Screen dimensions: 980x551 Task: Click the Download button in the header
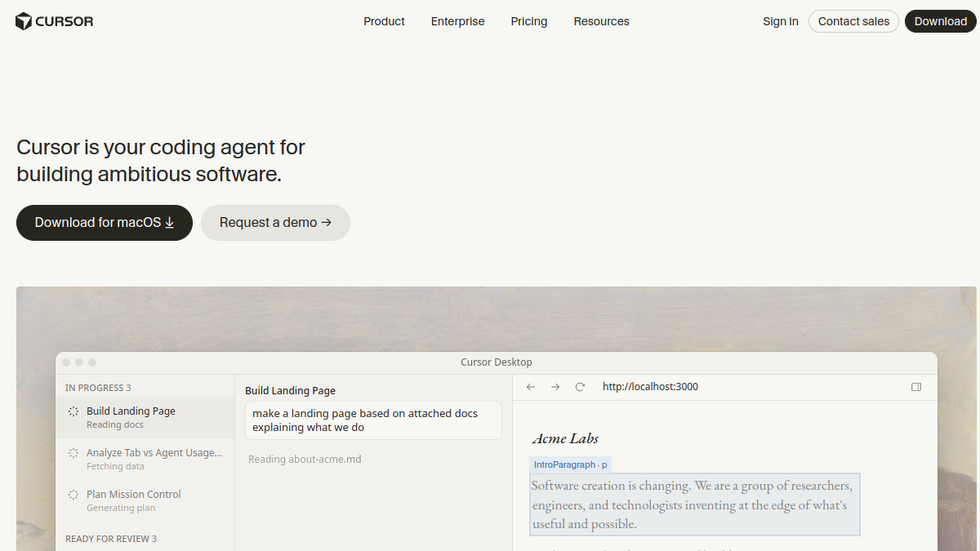(x=941, y=21)
